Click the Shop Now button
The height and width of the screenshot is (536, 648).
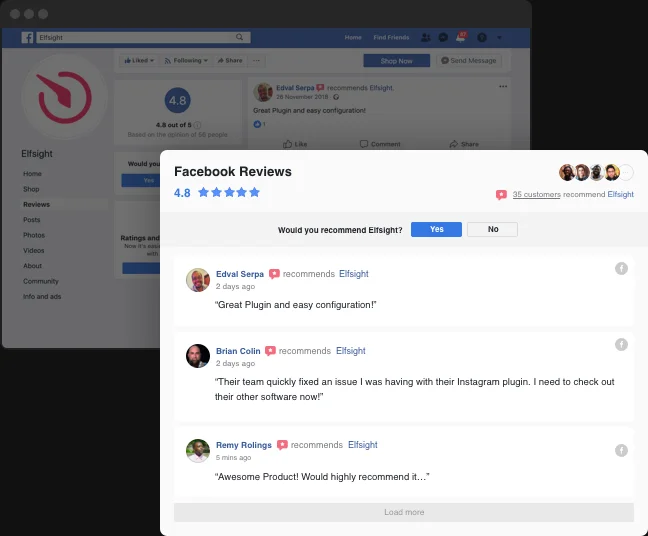click(x=396, y=61)
